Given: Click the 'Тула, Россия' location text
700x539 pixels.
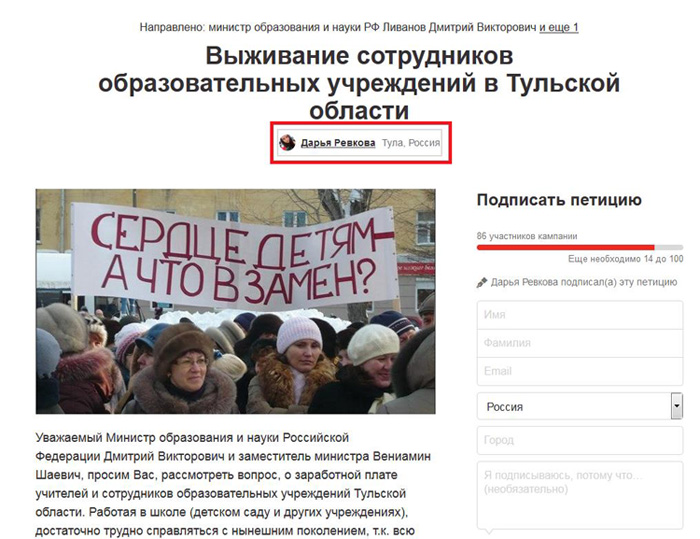Looking at the screenshot, I should click(x=411, y=143).
